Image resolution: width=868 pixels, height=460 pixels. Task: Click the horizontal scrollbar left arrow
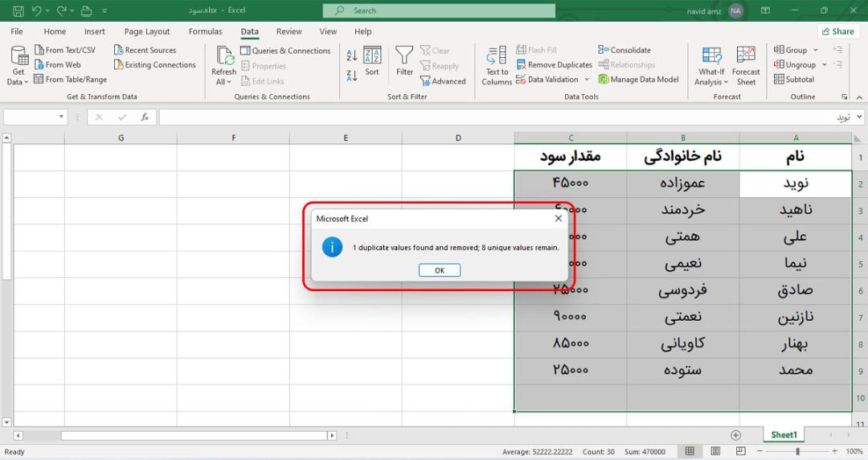[x=18, y=436]
